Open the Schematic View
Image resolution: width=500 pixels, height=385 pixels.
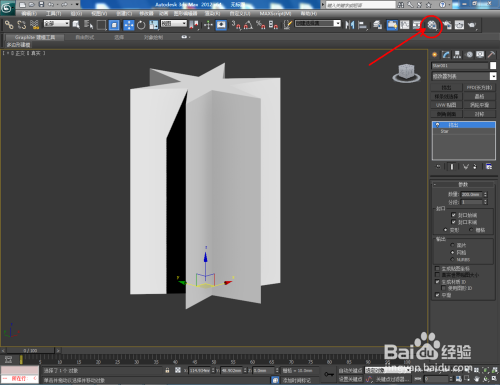point(417,25)
